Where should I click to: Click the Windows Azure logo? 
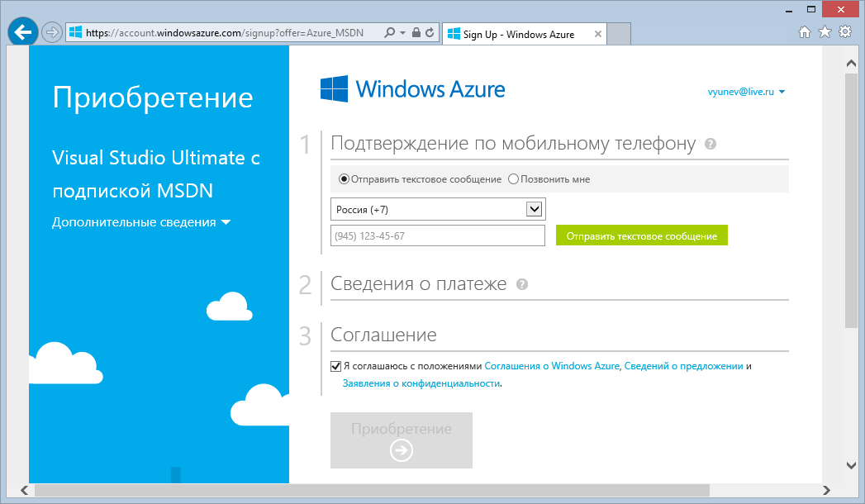[x=412, y=88]
